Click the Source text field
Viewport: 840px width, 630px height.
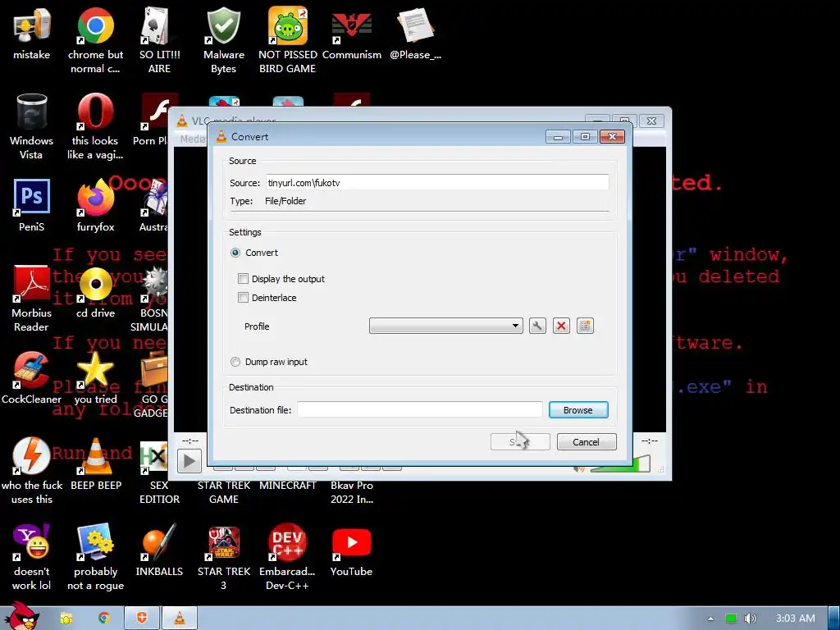click(x=437, y=183)
